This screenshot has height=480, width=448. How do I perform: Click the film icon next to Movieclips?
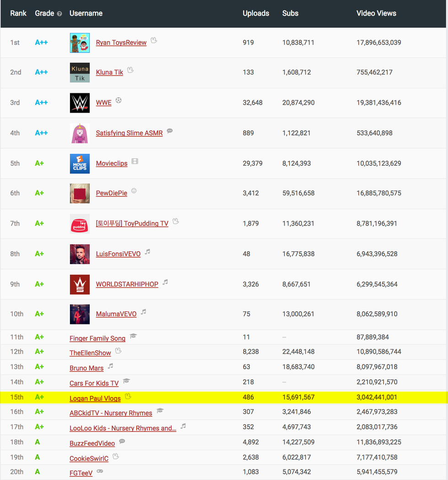pos(134,162)
